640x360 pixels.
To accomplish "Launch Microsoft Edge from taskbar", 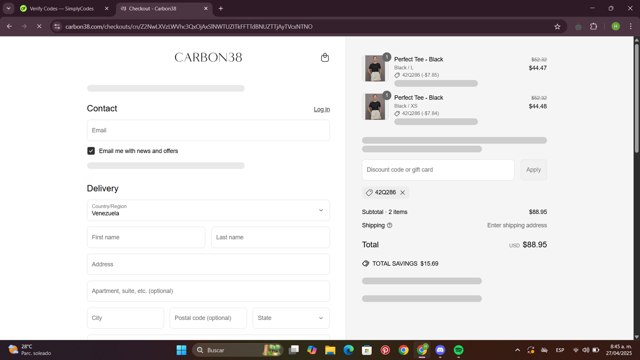I will [x=349, y=350].
